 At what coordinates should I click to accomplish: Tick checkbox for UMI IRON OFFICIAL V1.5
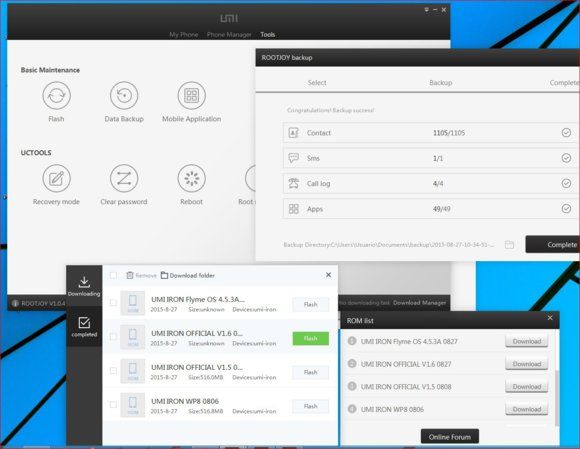pos(113,371)
